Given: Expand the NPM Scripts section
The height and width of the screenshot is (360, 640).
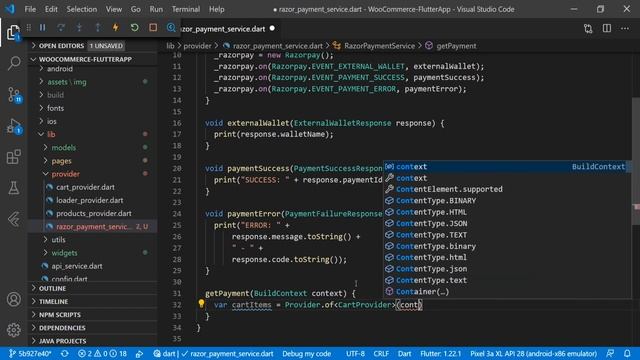Looking at the screenshot, I should pyautogui.click(x=93, y=314).
